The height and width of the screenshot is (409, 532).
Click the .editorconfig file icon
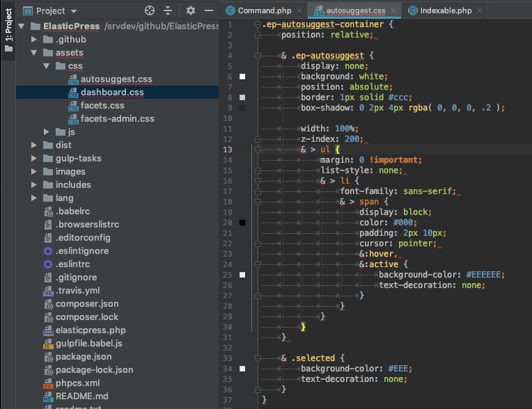48,238
